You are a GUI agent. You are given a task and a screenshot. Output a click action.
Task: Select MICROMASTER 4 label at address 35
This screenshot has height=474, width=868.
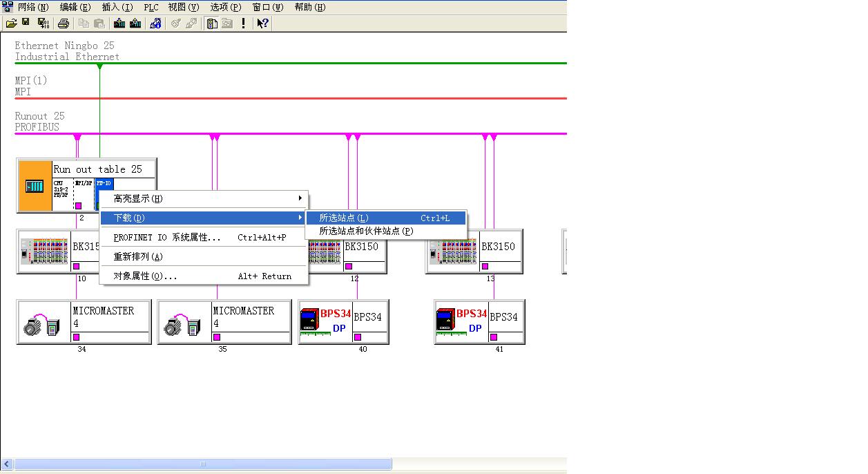click(244, 316)
